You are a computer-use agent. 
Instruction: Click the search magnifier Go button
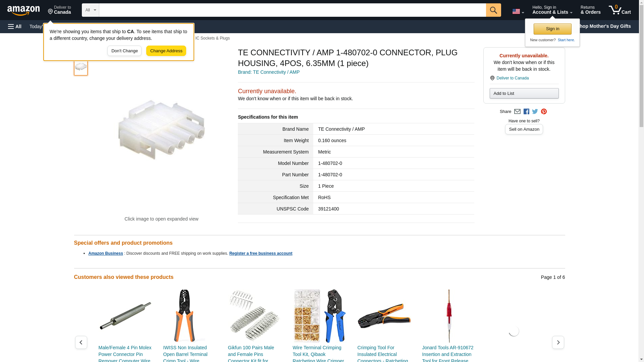pos(493,10)
